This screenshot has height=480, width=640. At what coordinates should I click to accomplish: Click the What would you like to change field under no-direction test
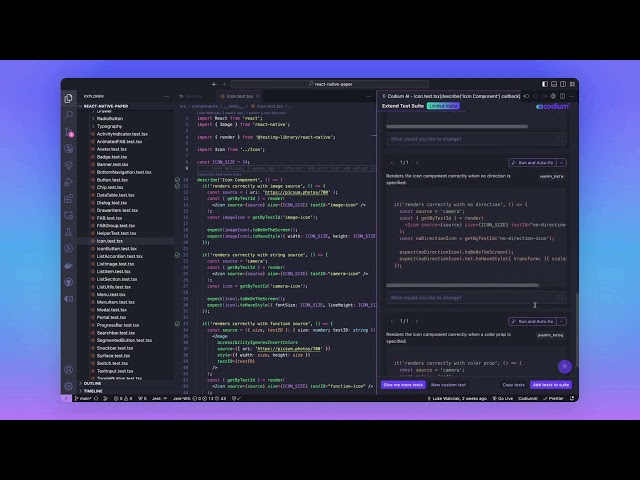point(476,298)
